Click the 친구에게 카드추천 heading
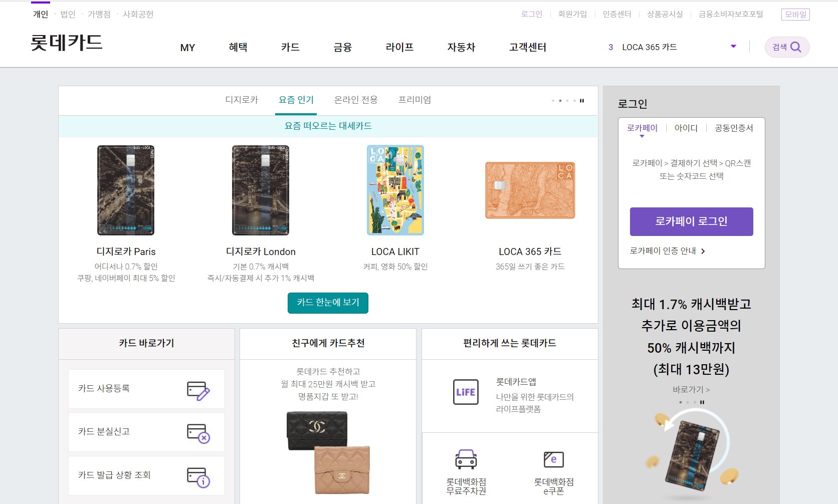 tap(328, 343)
